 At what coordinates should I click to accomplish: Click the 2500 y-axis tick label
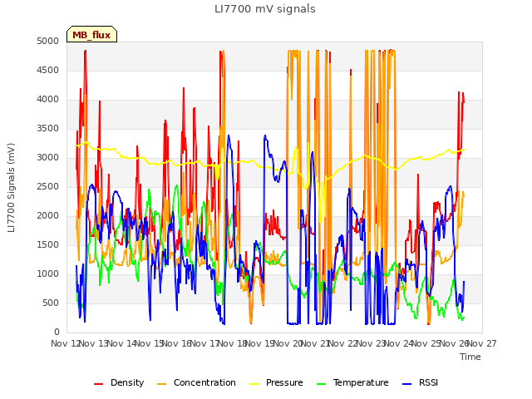coord(48,186)
